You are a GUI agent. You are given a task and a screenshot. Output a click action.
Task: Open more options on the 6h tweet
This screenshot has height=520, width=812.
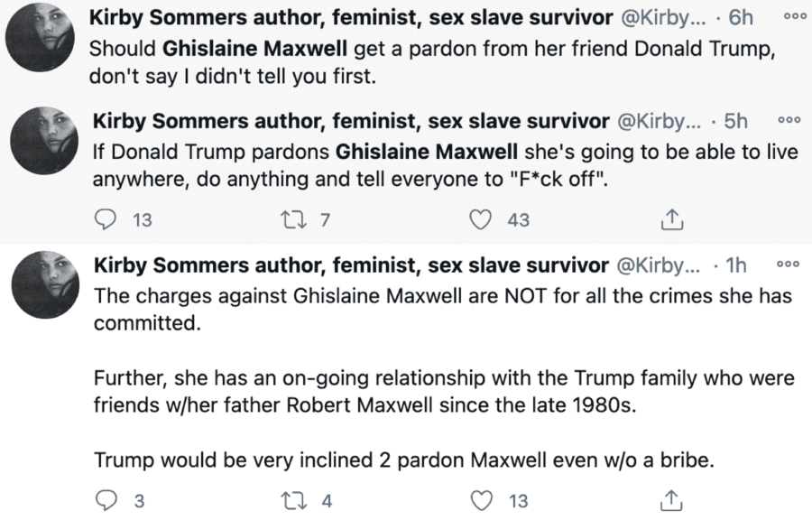792,17
